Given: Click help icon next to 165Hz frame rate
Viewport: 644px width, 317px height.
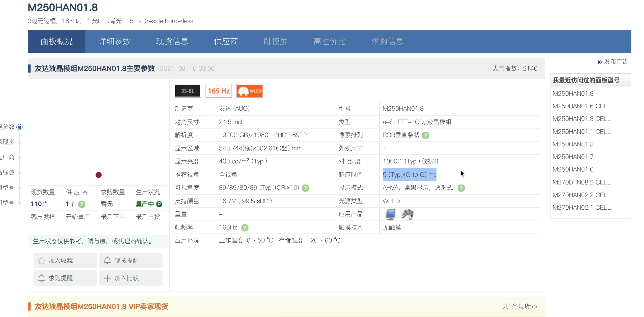Looking at the screenshot, I should 245,228.
